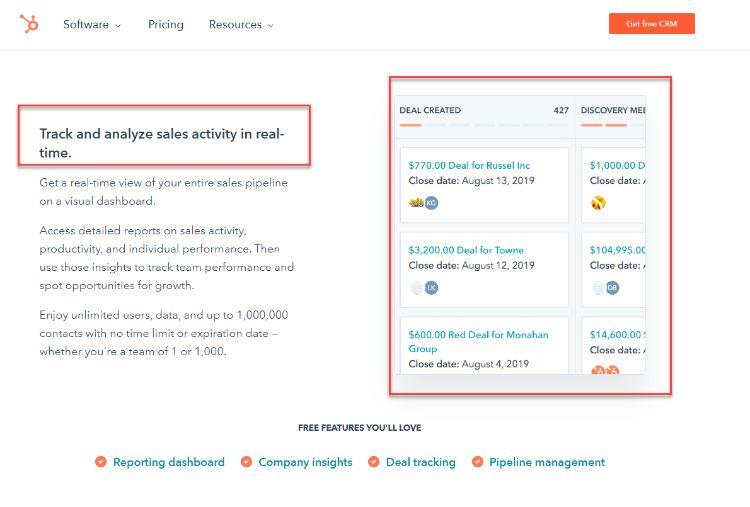Expand the Software chevron arrow
750x507 pixels.
[x=118, y=26]
